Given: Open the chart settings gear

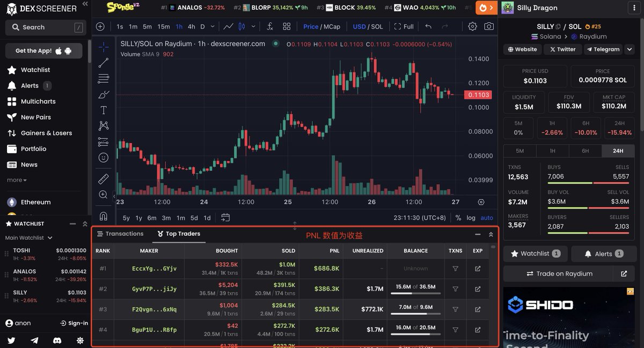Looking at the screenshot, I should tap(472, 26).
